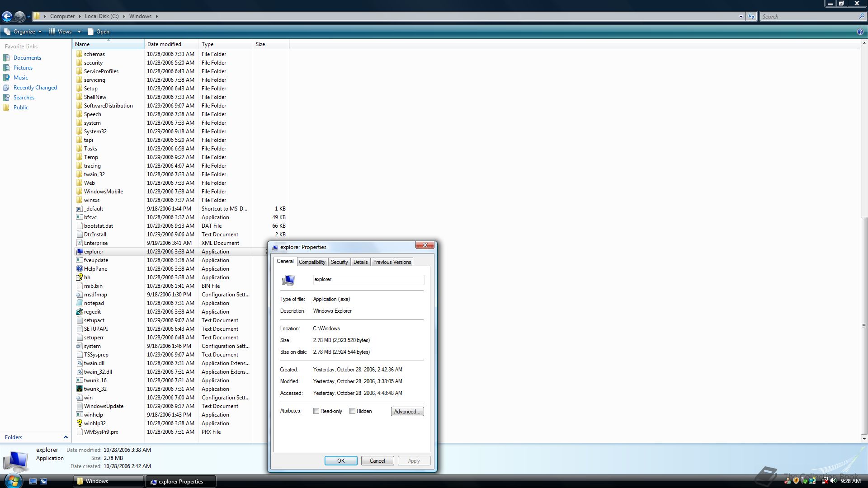Viewport: 868px width, 488px height.
Task: Click the winhlp32 file icon
Action: (79, 423)
